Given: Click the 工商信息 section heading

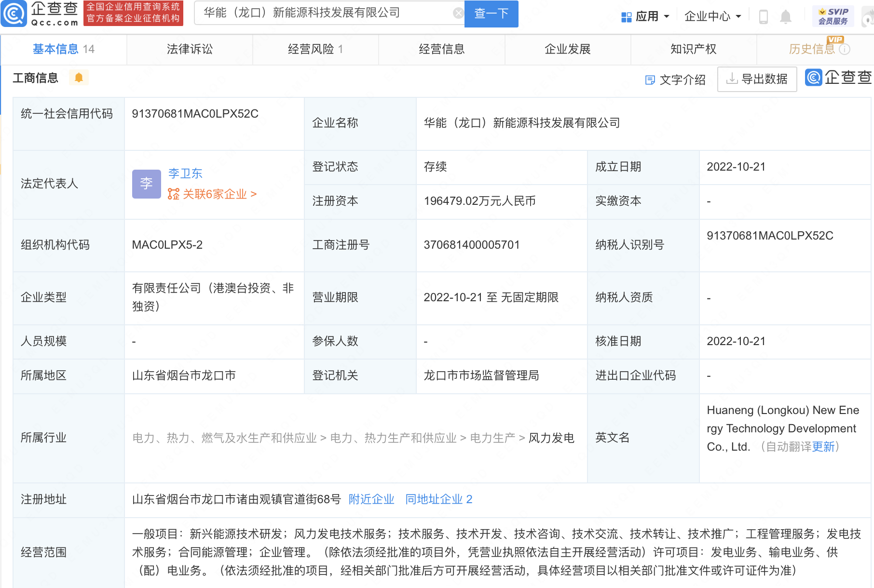Looking at the screenshot, I should [x=35, y=78].
